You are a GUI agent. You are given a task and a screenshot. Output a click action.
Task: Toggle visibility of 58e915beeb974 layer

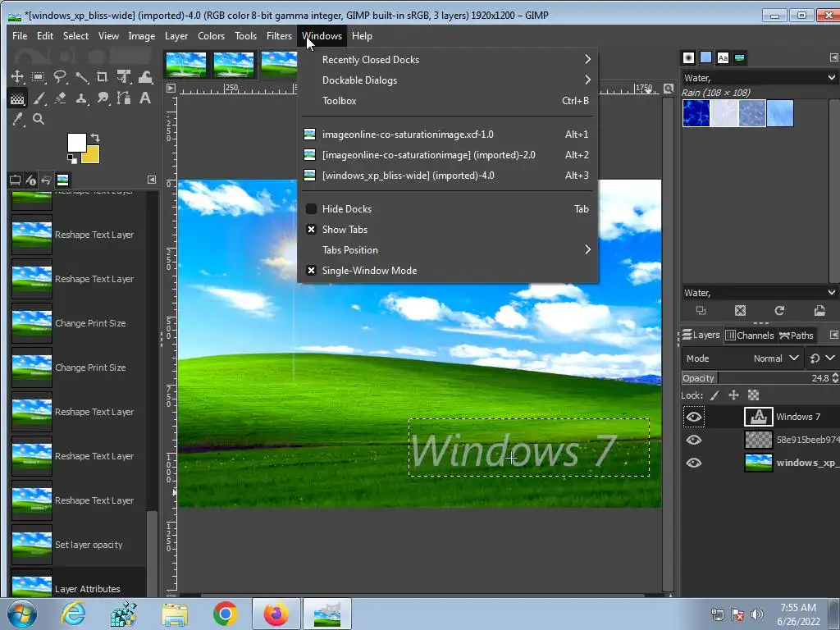(694, 440)
